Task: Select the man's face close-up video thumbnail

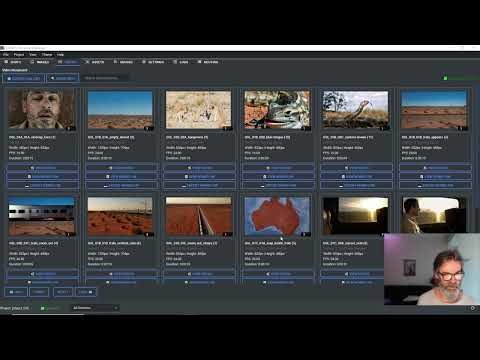Action: click(x=42, y=110)
